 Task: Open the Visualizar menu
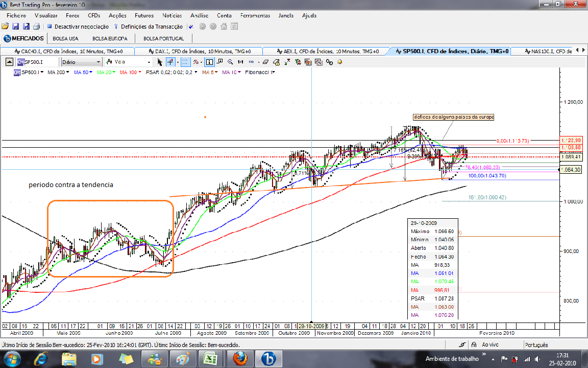[46, 15]
